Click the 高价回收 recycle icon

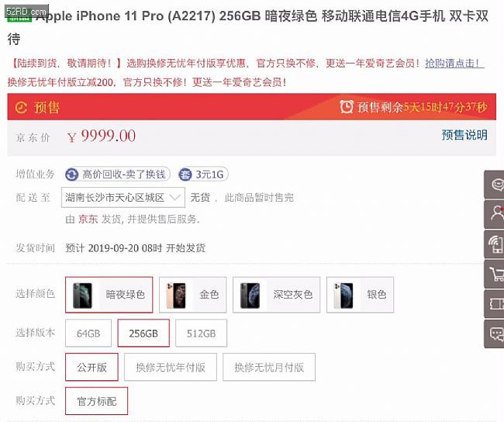(71, 175)
